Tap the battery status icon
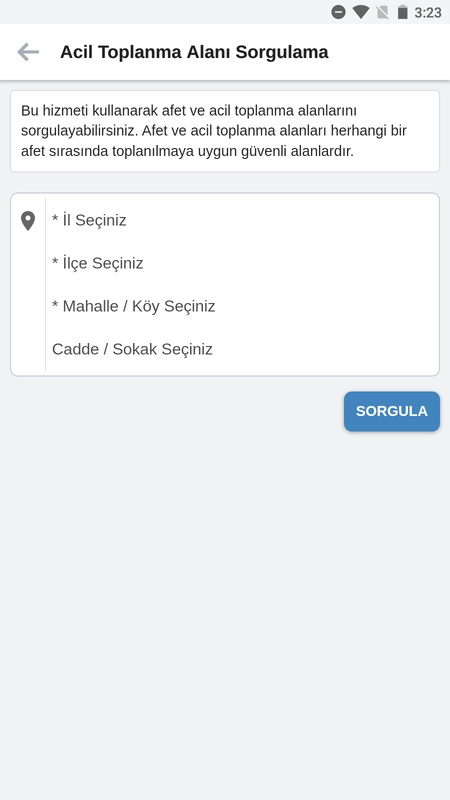Image resolution: width=450 pixels, height=800 pixels. point(403,12)
